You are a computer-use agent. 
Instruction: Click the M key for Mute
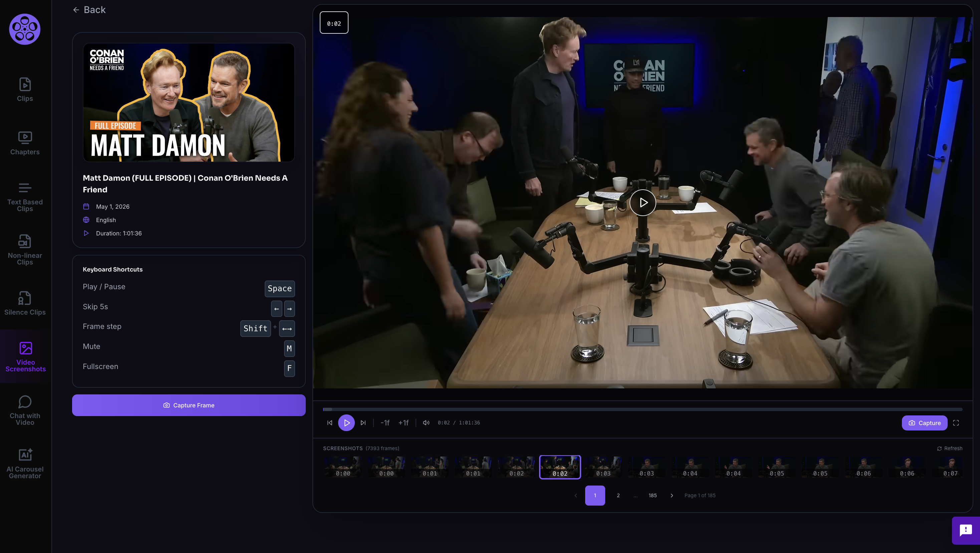pyautogui.click(x=289, y=348)
